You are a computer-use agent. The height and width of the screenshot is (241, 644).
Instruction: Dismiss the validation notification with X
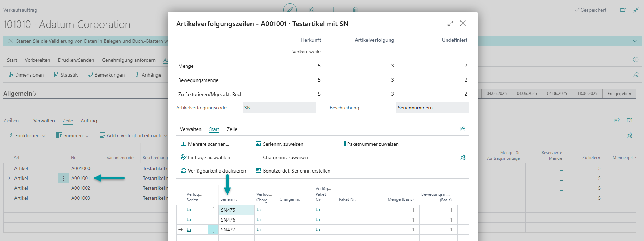tap(11, 41)
